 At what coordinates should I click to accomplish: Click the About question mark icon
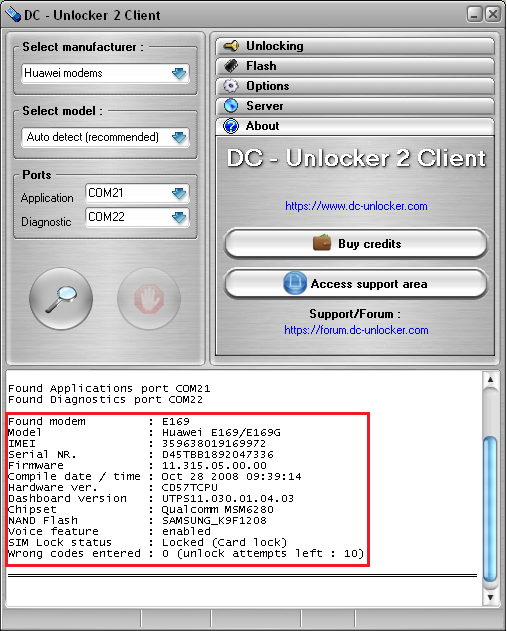[231, 126]
